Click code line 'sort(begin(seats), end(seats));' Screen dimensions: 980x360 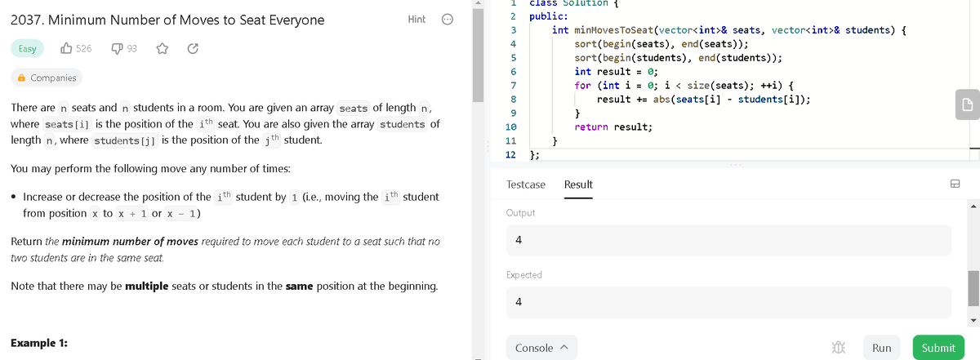click(x=661, y=44)
